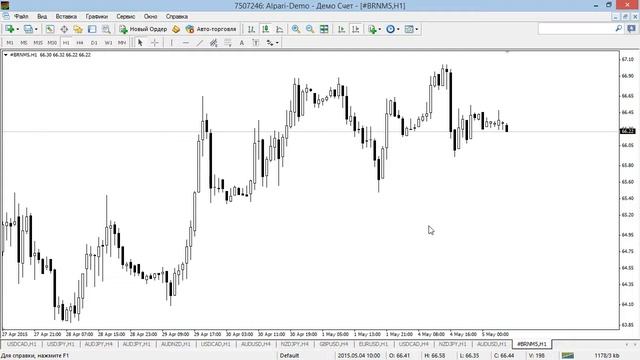Open the Data Window crosshair-circle icon

(x=64, y=29)
